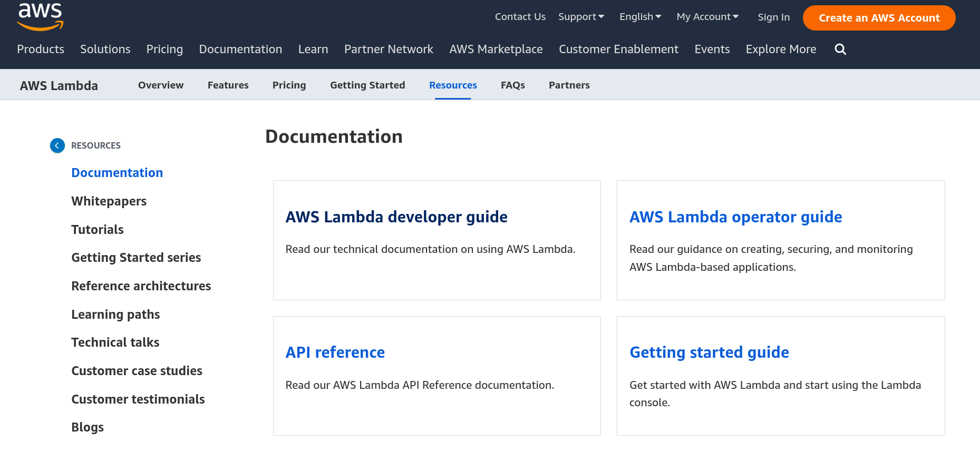
Task: Open the Products menu
Action: (41, 49)
